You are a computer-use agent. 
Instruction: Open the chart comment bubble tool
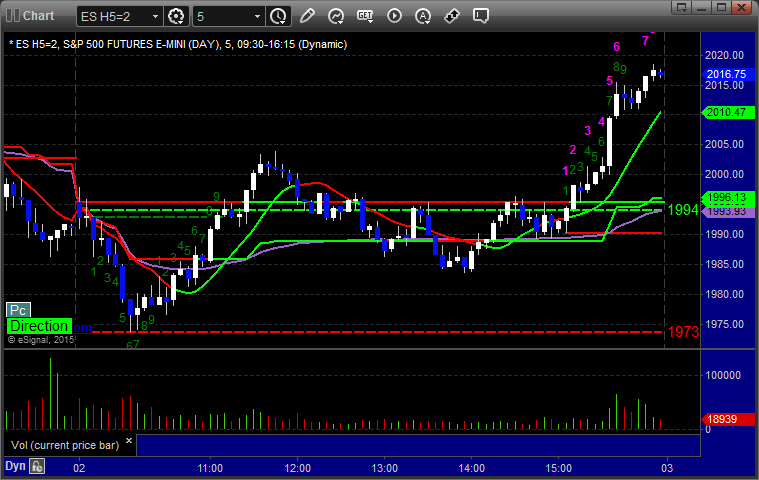click(x=481, y=16)
